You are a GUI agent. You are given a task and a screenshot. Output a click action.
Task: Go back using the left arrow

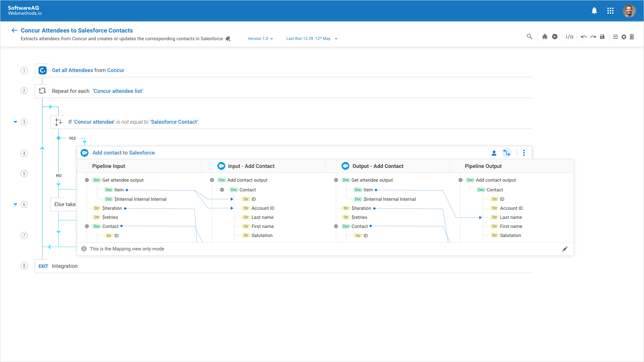pyautogui.click(x=14, y=31)
